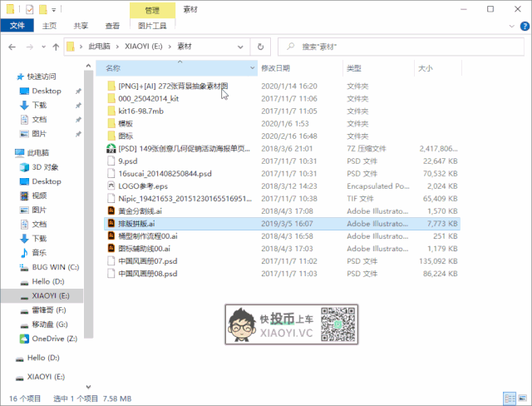Select the 黄金分割线.ai Illustrator icon
532x406 pixels.
[111, 210]
